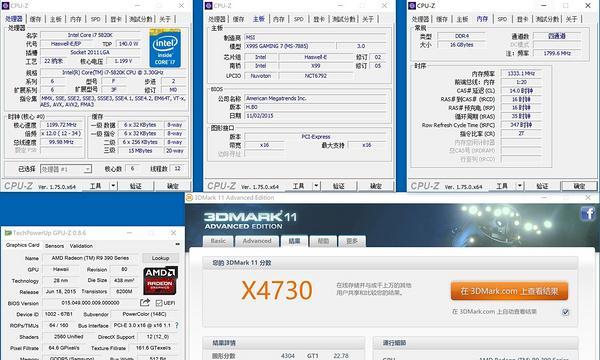Open 显卡 tab in middle CPU-Z window

coord(319,19)
